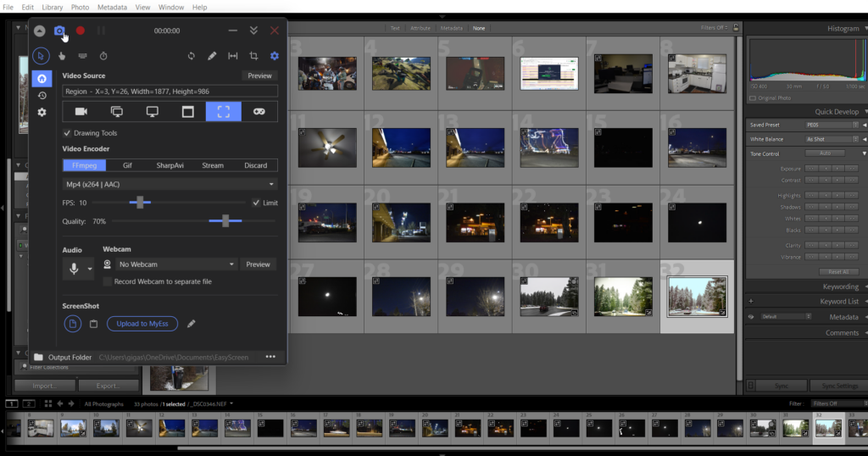The image size is (868, 456).
Task: Open the recent recordings history tab
Action: [42, 95]
